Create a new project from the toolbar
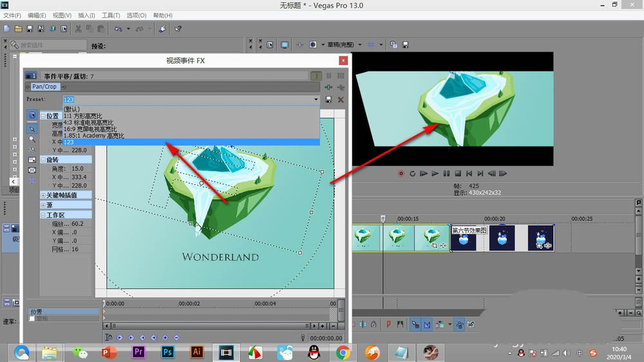Image resolution: width=644 pixels, height=362 pixels. tap(6, 29)
